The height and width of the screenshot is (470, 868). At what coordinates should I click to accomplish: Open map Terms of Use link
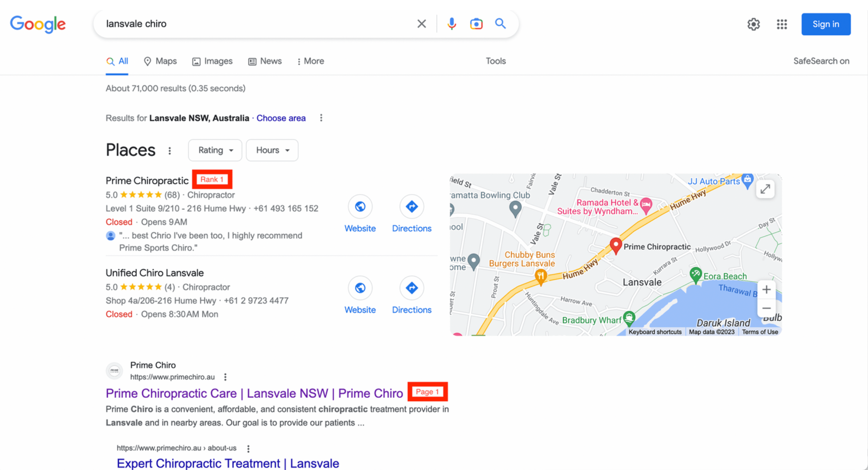760,332
